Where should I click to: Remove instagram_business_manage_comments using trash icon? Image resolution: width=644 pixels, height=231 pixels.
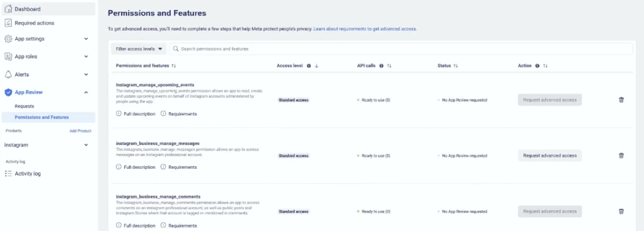[621, 212]
